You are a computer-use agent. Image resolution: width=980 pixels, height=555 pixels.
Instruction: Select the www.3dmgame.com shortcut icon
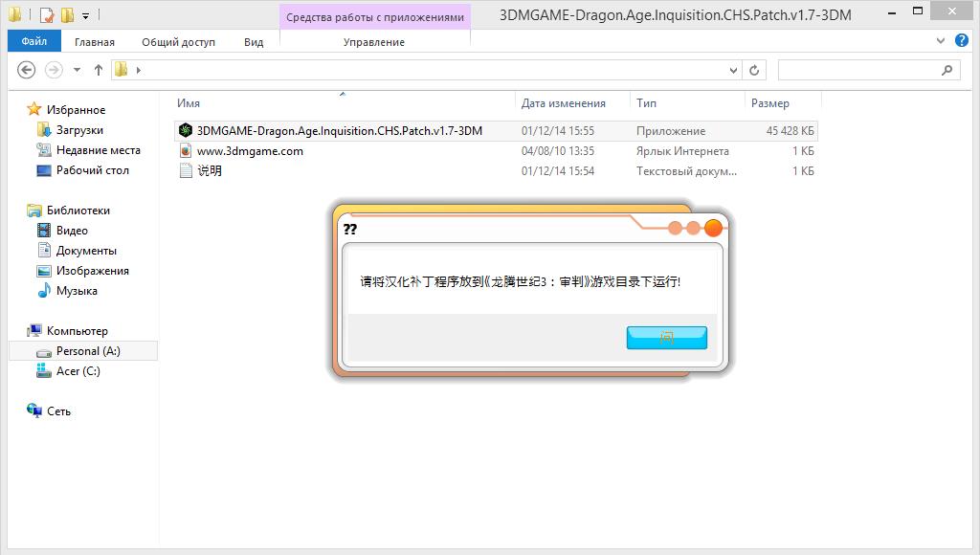[x=186, y=150]
